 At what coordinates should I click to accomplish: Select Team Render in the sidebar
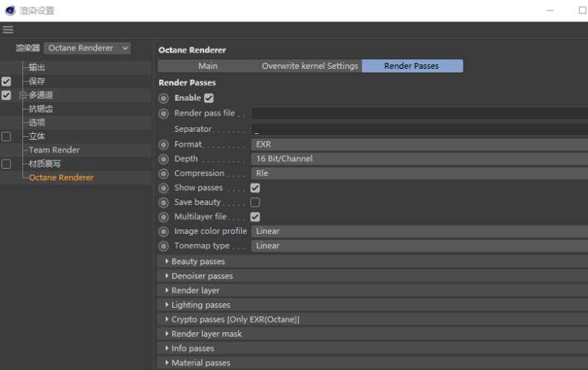[x=54, y=150]
